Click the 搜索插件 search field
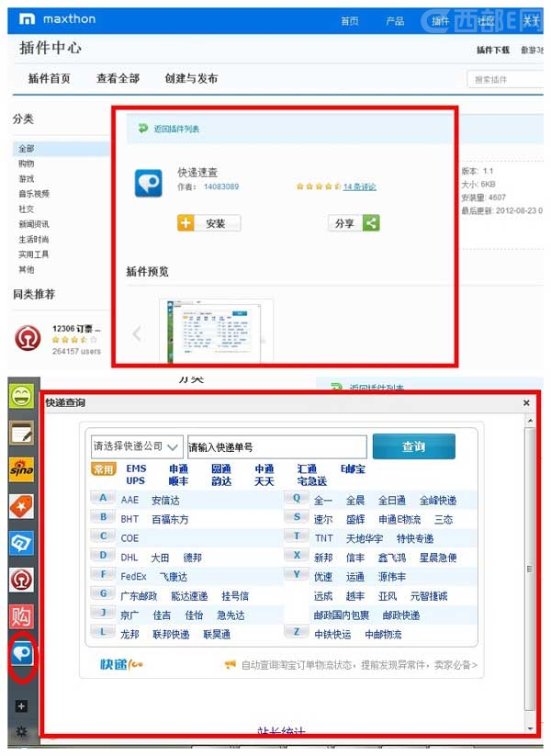This screenshot has width=551, height=756. [505, 80]
